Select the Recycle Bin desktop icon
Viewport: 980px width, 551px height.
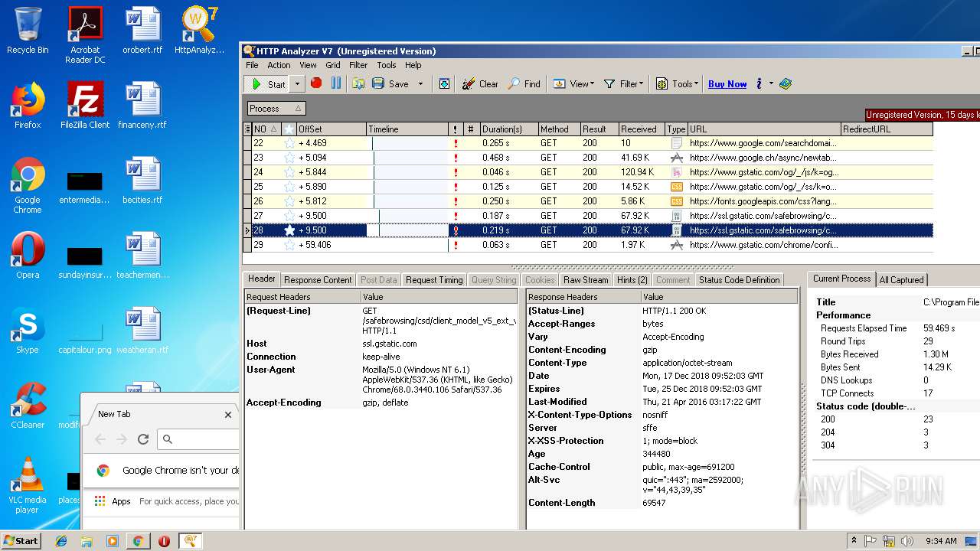click(x=28, y=31)
